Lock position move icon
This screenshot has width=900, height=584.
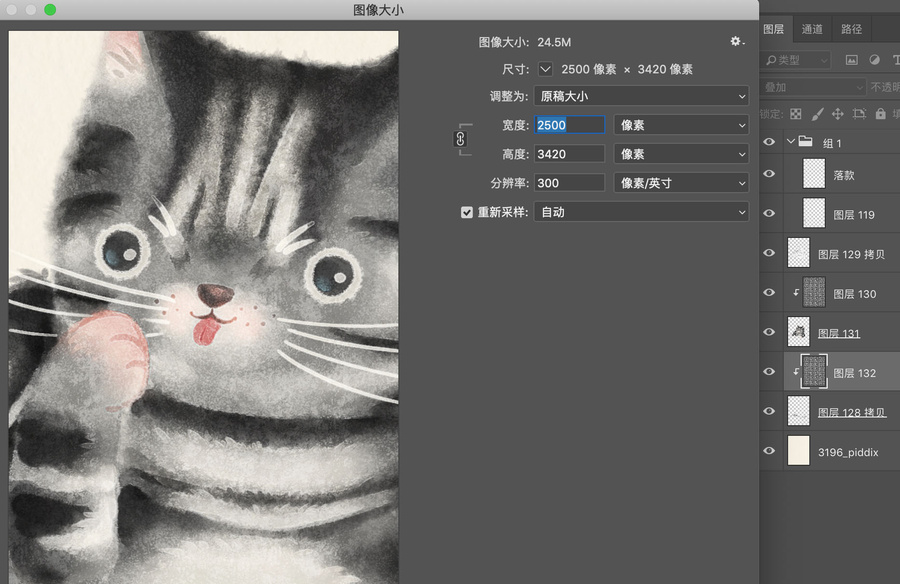click(837, 114)
